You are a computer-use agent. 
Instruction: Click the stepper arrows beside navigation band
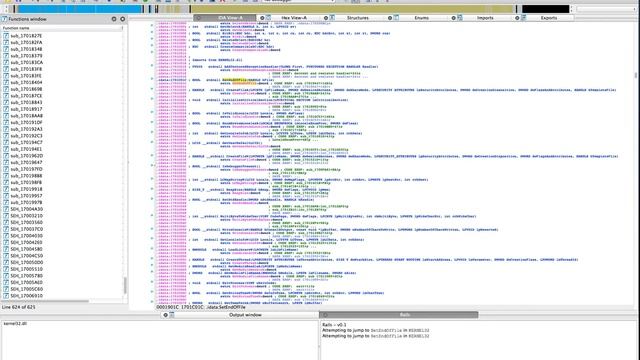coord(571,9)
